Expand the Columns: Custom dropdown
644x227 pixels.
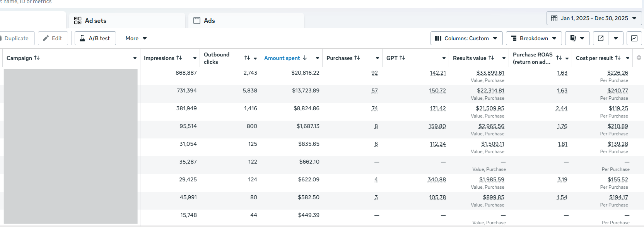pos(466,38)
